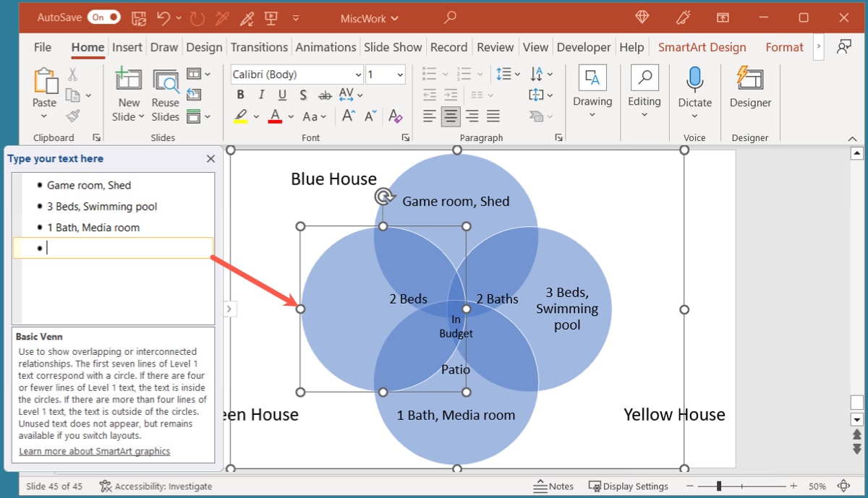Select the Italic icon in the ribbon
Screen dimensions: 868x498
coord(261,95)
